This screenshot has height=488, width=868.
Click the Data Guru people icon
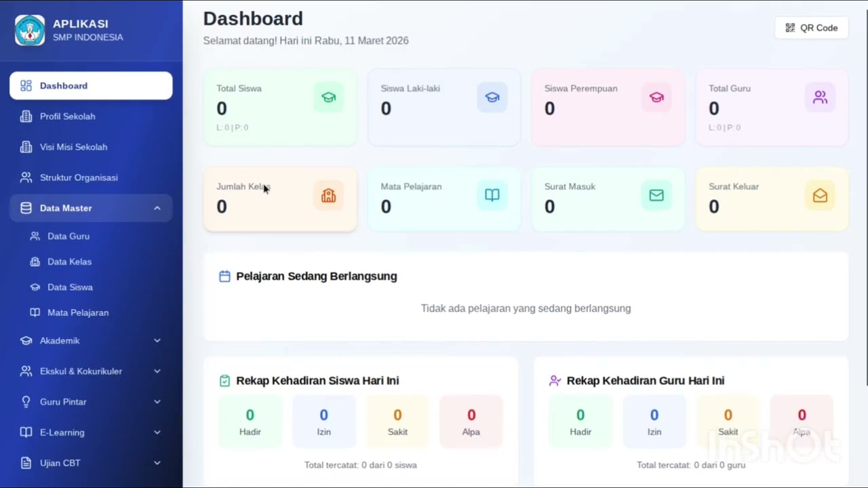[35, 236]
